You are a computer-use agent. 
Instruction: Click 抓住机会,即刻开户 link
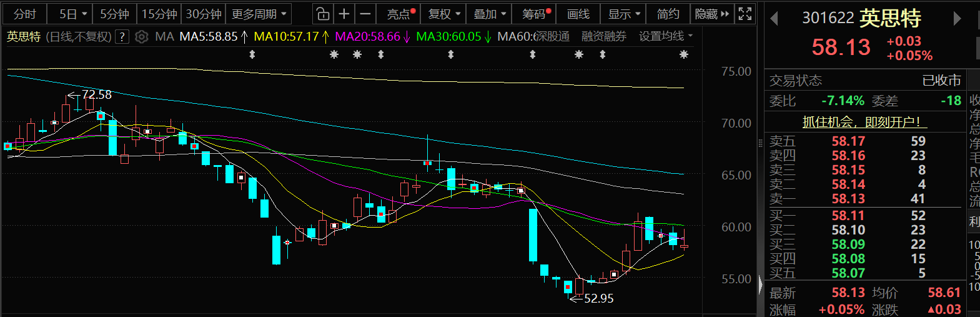(x=861, y=122)
